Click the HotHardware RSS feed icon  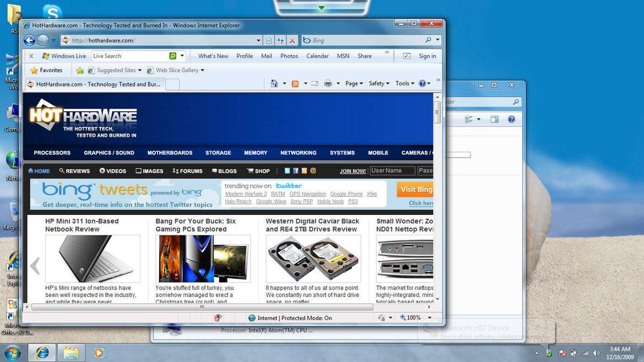304,170
